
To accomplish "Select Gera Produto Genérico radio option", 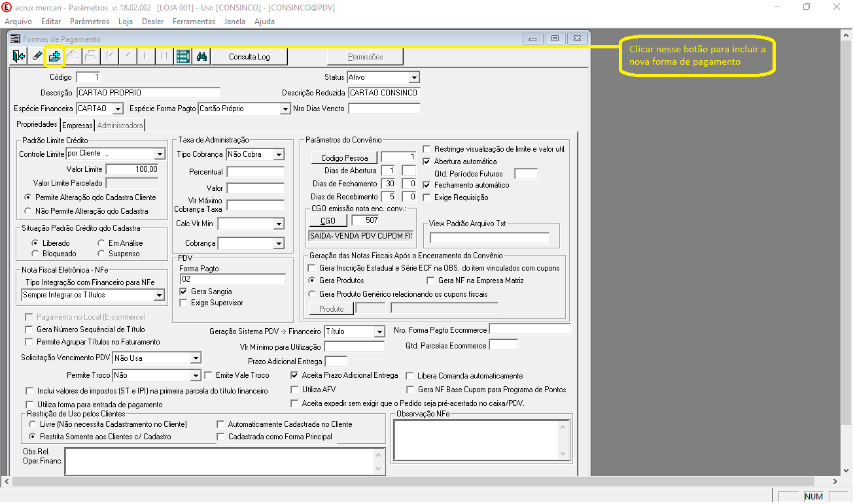I will pyautogui.click(x=312, y=294).
